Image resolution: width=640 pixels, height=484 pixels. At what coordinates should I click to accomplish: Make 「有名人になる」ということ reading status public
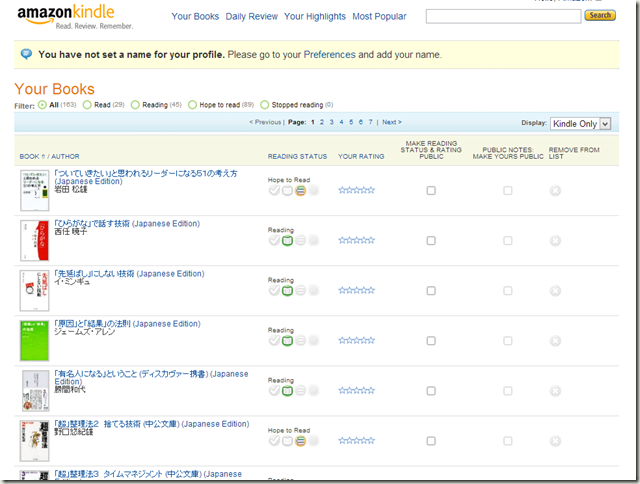pos(431,391)
